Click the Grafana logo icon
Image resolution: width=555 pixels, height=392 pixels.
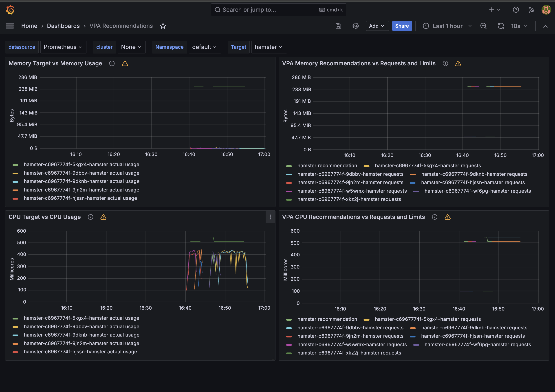10,10
